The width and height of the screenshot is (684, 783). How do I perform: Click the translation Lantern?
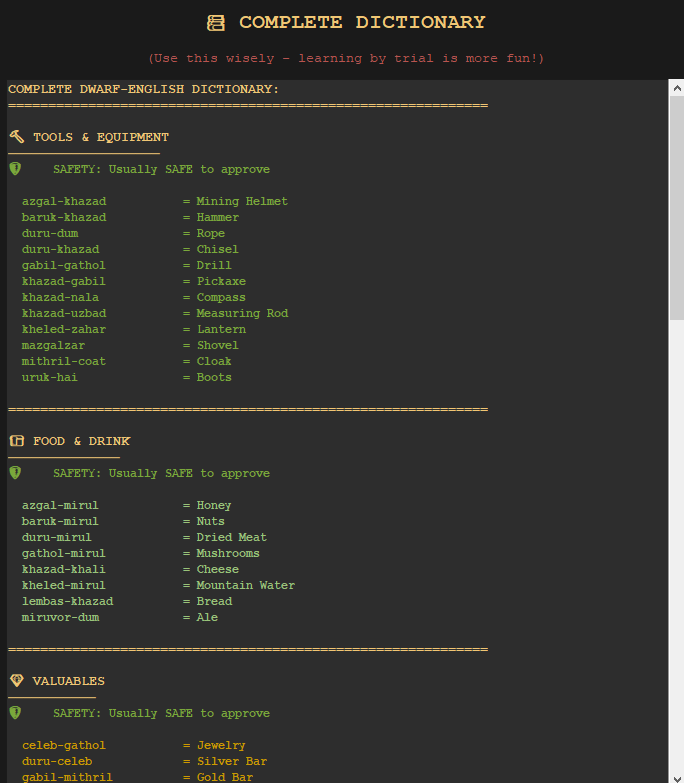[221, 329]
